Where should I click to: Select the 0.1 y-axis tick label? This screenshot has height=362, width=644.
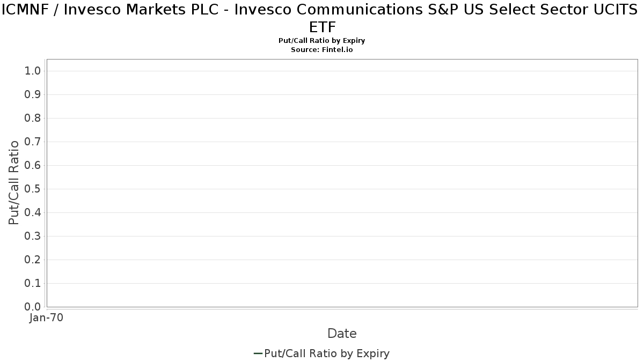(33, 284)
